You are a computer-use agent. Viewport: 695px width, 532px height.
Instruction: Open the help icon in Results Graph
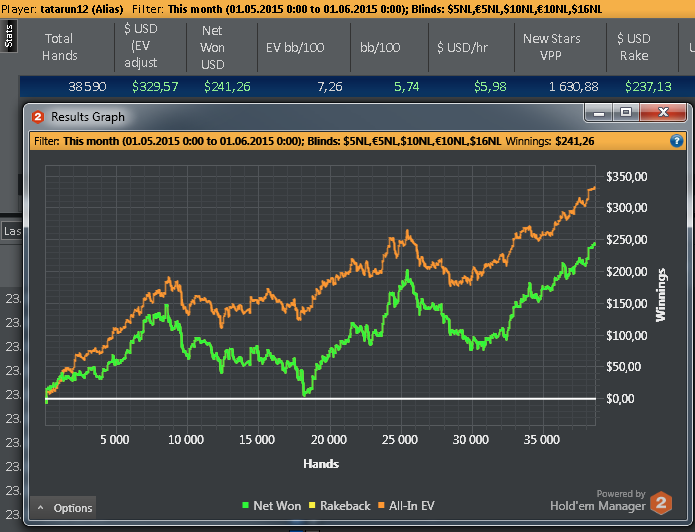(x=676, y=141)
